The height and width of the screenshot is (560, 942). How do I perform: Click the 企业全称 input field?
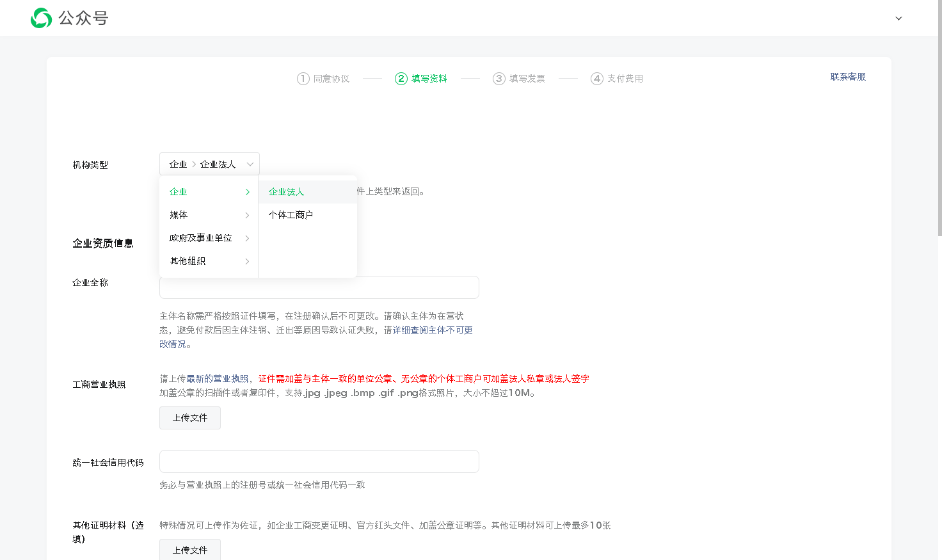[x=319, y=287]
